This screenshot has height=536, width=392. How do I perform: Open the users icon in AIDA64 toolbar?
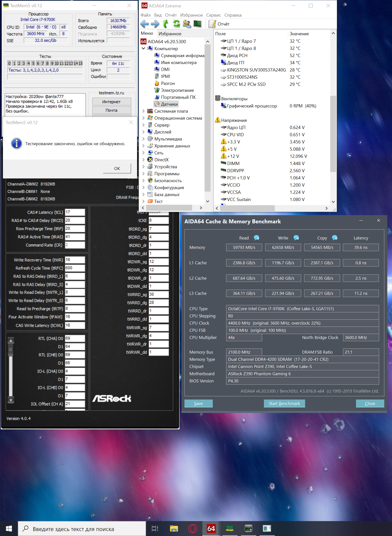(x=187, y=24)
